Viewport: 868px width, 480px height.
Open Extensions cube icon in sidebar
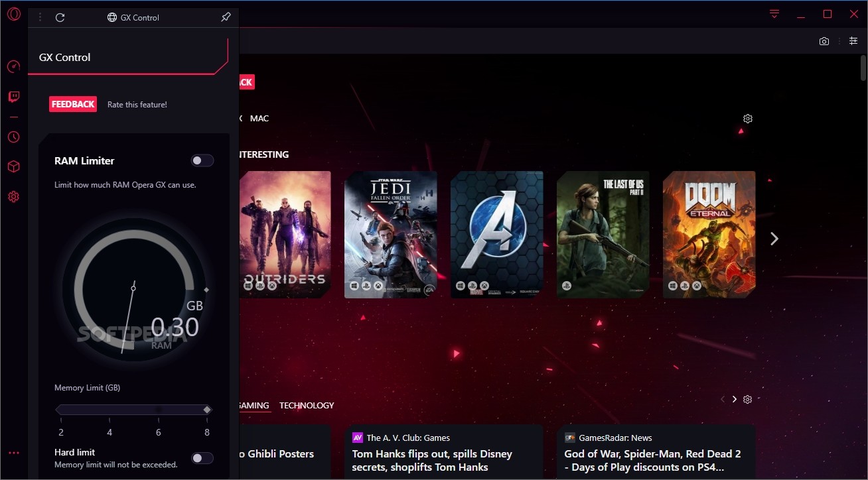pos(13,166)
